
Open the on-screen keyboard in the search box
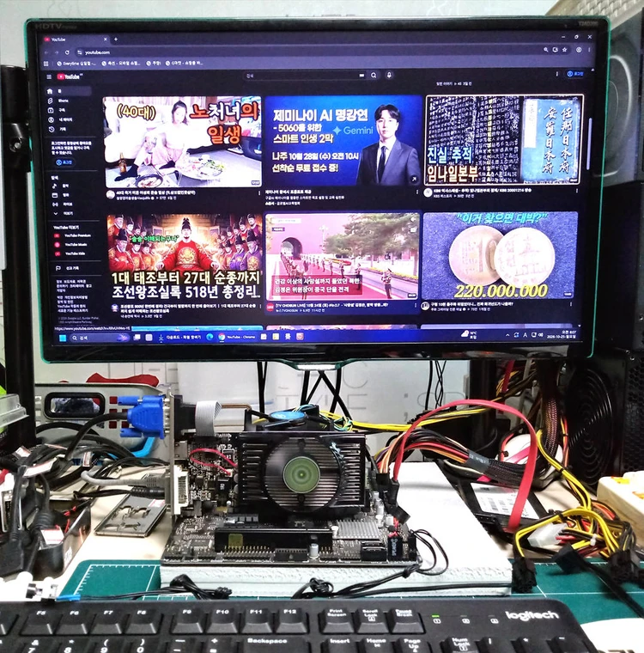point(361,76)
